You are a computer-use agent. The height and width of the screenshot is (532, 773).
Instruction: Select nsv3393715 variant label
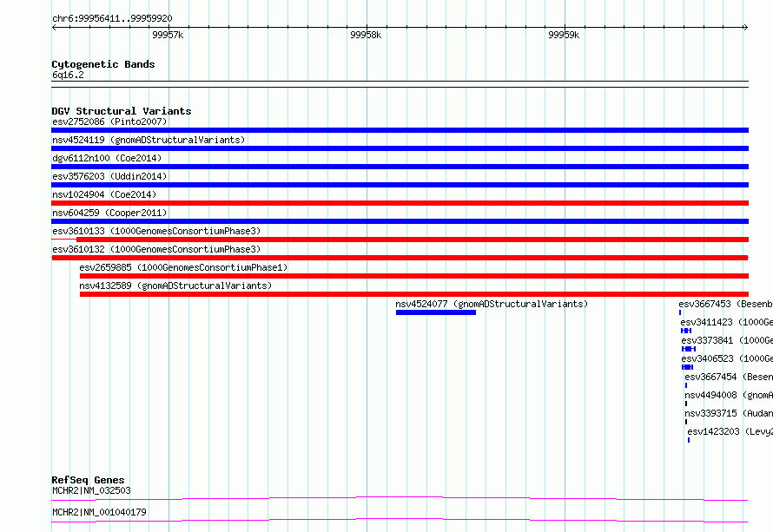729,413
